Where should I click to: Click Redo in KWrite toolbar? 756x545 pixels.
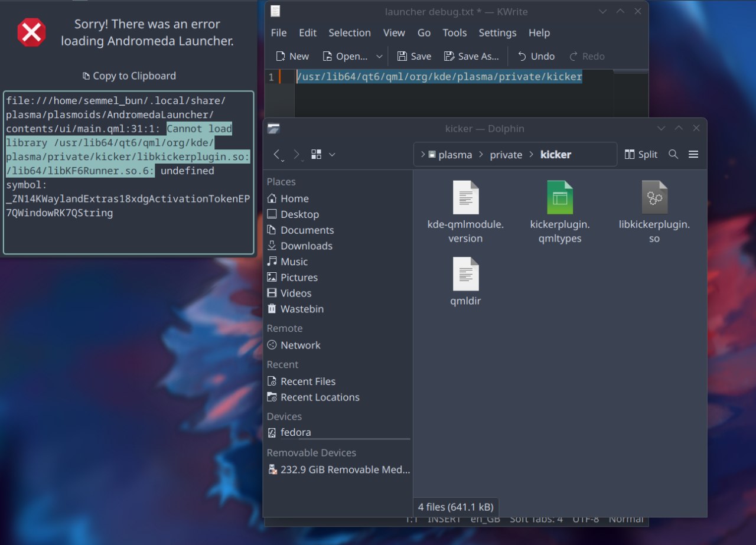point(586,57)
